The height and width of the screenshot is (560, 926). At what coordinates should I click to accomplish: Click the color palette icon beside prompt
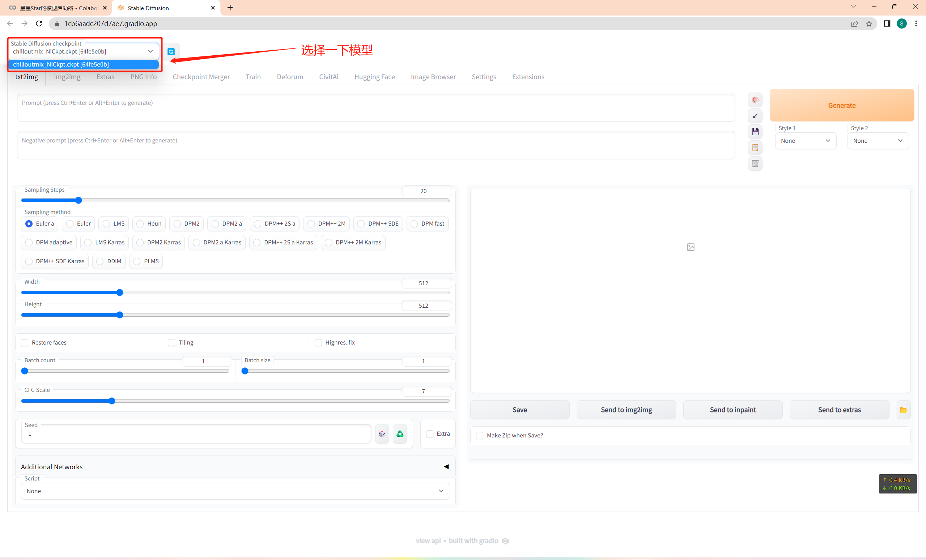(x=755, y=100)
